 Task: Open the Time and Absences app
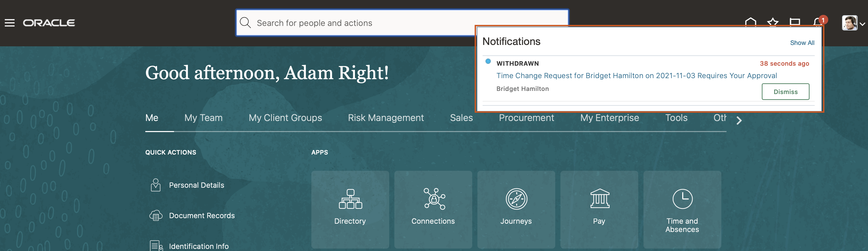click(682, 209)
